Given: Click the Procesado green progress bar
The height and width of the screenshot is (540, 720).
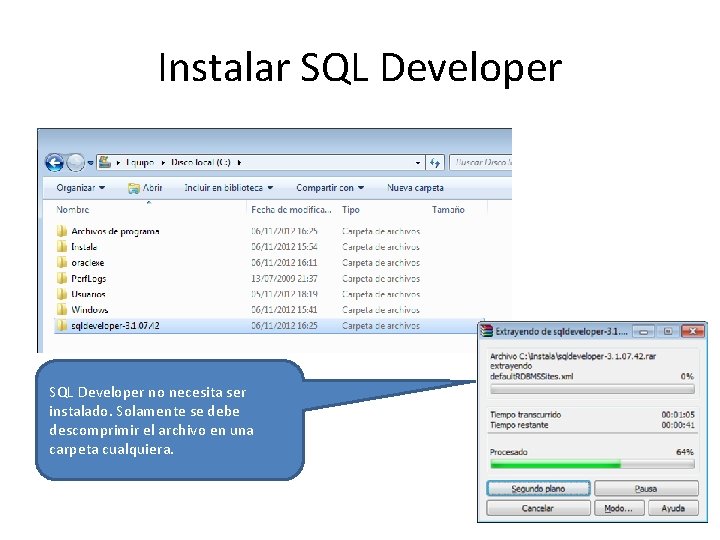Looking at the screenshot, I should click(592, 465).
